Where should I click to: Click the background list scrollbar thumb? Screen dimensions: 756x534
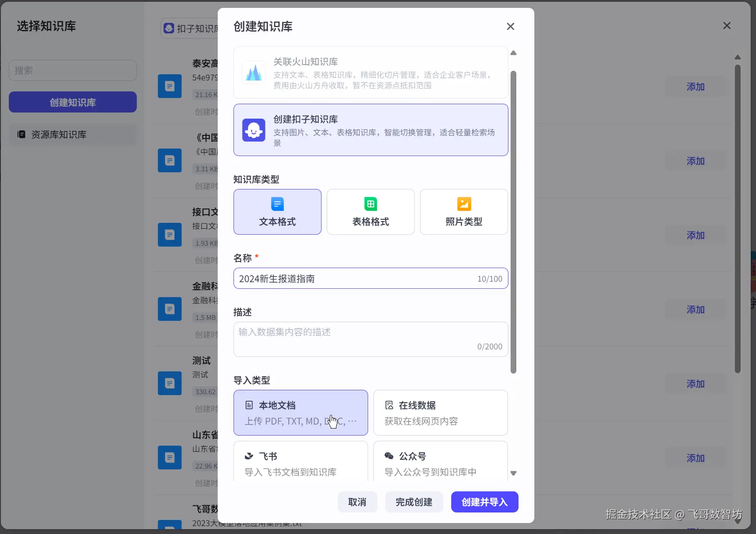(x=738, y=219)
